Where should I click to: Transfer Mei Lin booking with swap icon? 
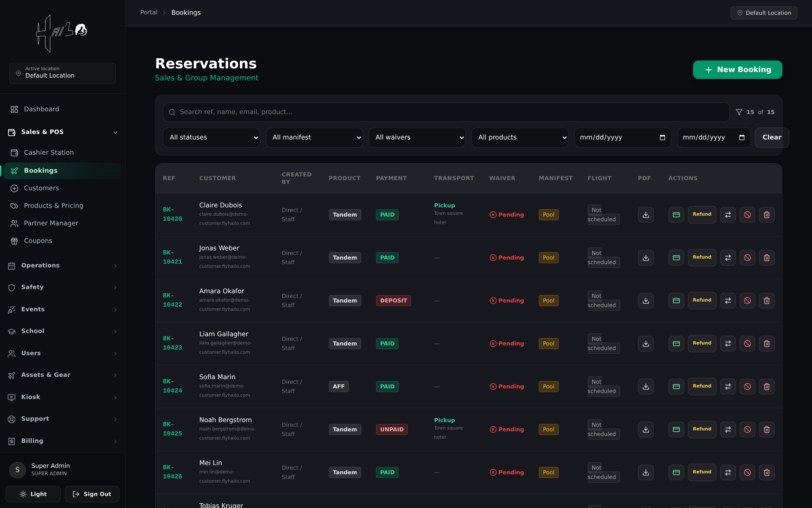click(728, 472)
